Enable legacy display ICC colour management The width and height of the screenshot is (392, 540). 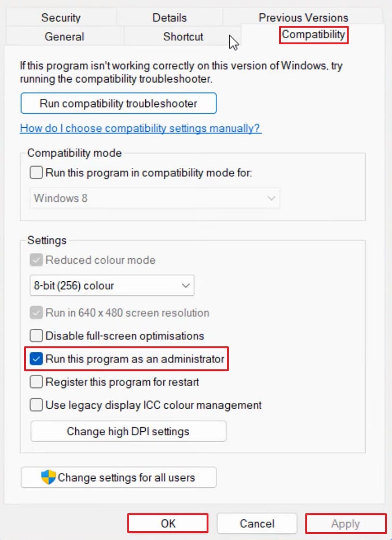36,404
